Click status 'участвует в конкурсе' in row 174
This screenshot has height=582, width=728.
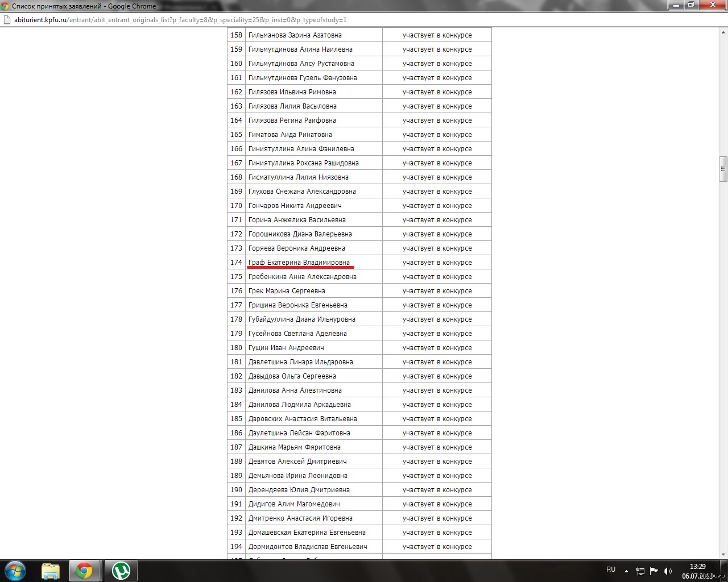(437, 263)
